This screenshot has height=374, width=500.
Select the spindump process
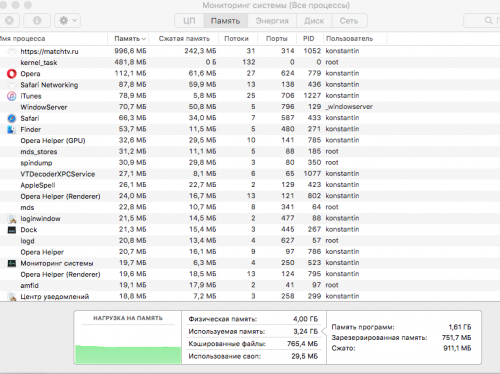coord(250,163)
